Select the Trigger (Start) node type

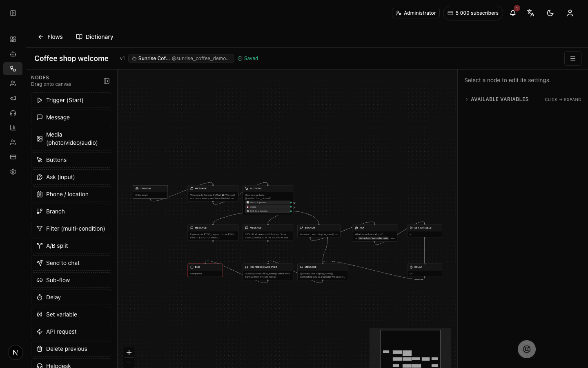pyautogui.click(x=71, y=100)
